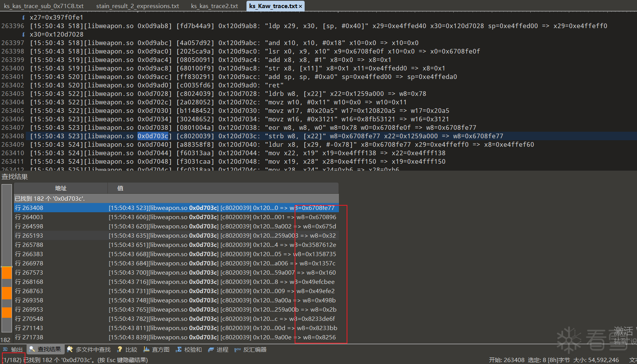The height and width of the screenshot is (364, 637).
Task: Click the 开始: 263408 status bar entry
Action: coord(507,360)
